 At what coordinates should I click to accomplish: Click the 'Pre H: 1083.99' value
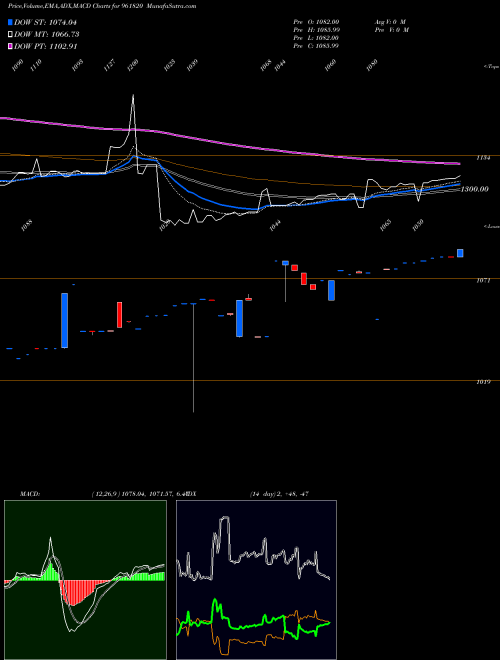tap(316, 30)
